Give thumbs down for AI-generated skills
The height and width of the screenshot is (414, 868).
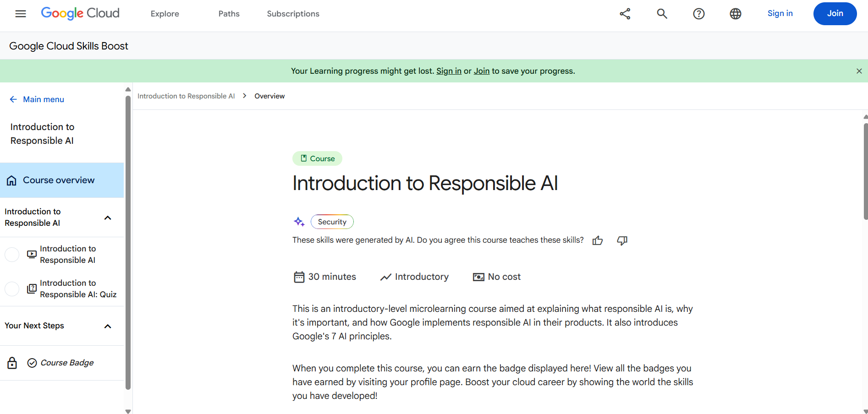coord(622,240)
